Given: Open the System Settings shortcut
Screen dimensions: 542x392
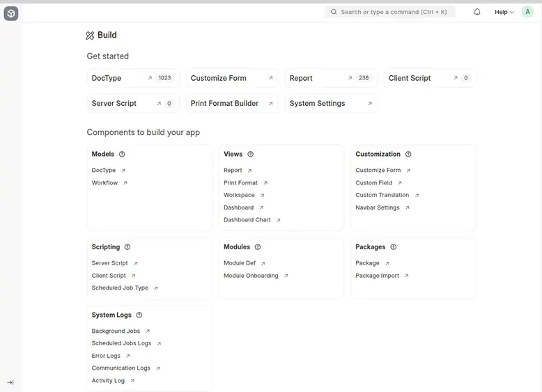Looking at the screenshot, I should (x=331, y=103).
